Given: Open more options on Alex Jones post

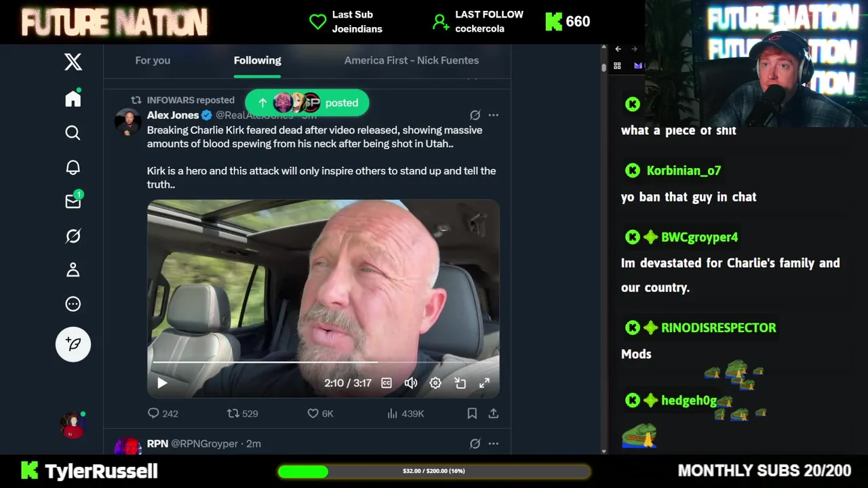Looking at the screenshot, I should click(x=494, y=115).
